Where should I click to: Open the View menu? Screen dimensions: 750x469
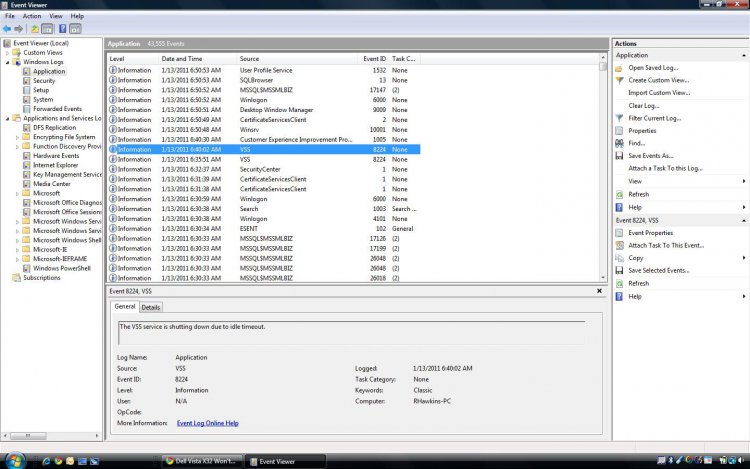(x=56, y=16)
